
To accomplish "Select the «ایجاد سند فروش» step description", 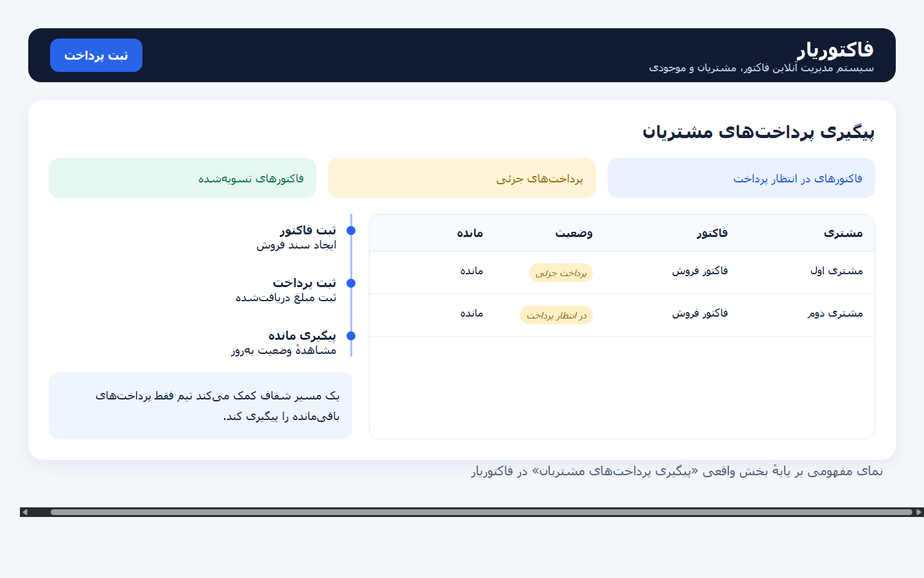I will (296, 245).
